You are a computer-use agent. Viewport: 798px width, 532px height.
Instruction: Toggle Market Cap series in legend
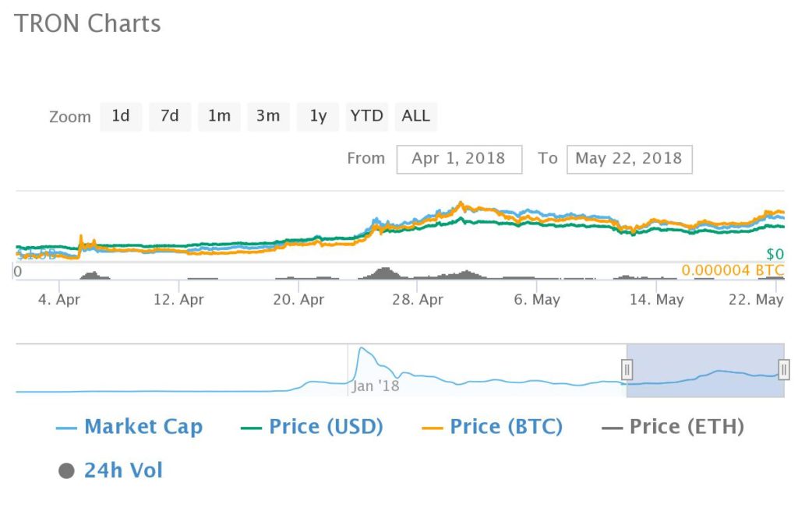click(129, 427)
